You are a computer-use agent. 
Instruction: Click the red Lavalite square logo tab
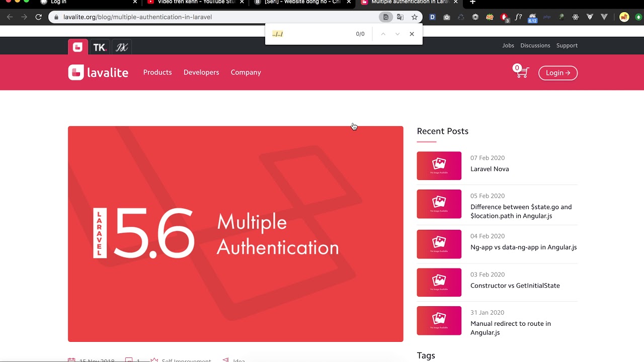pos(78,47)
